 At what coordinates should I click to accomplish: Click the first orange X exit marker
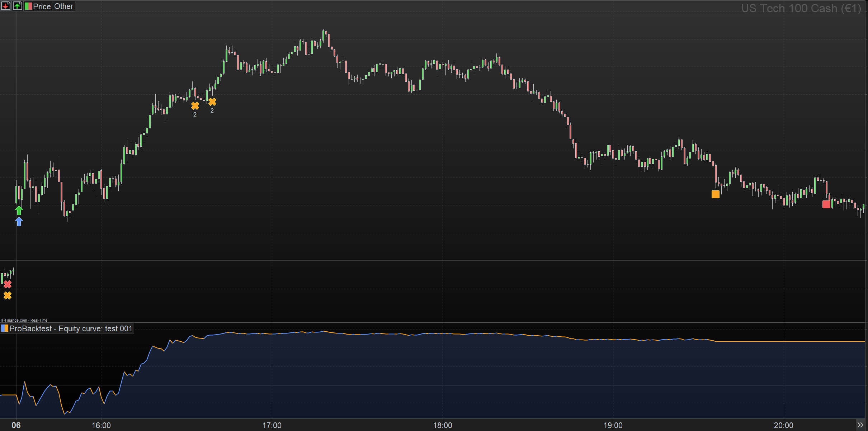195,106
